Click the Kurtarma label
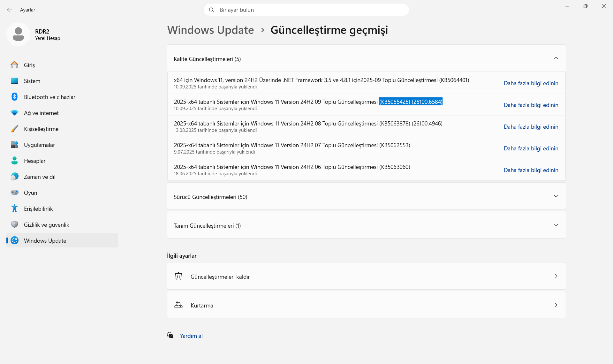The height and width of the screenshot is (364, 613). click(x=202, y=305)
